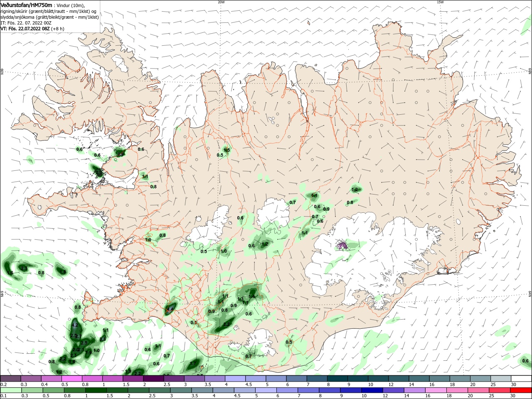Select the 3 grey-green swatch, lower legend
This screenshot has height=399, width=532.
pyautogui.click(x=180, y=390)
